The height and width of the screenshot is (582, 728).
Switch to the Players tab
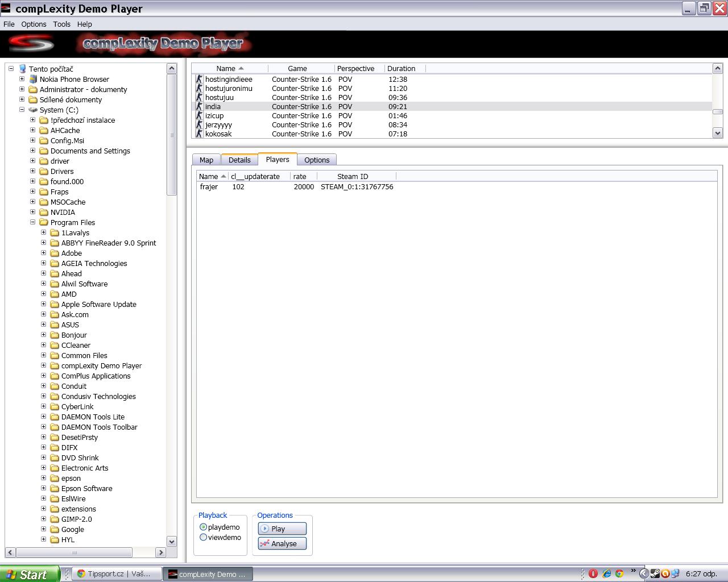click(x=278, y=159)
